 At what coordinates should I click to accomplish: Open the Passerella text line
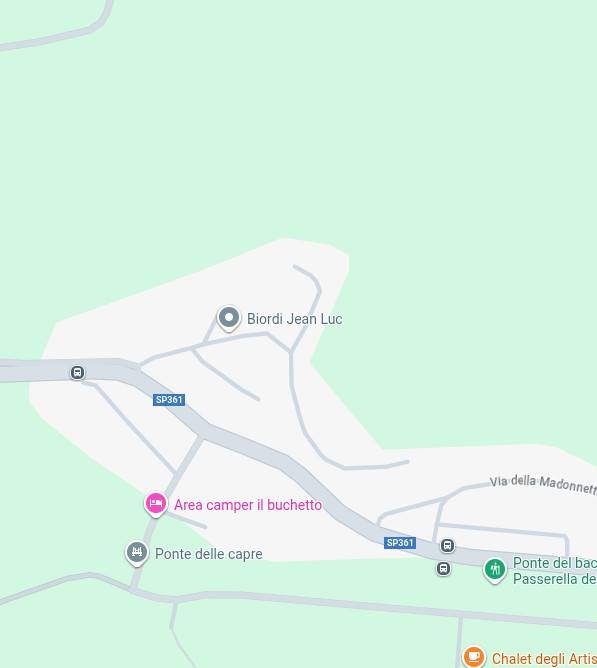(x=555, y=579)
